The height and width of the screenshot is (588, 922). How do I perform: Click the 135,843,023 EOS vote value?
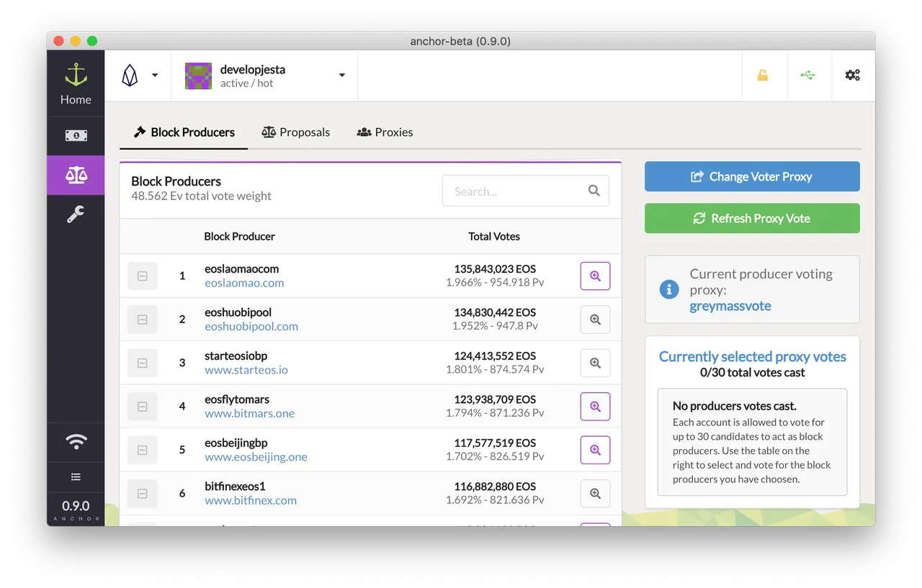pyautogui.click(x=495, y=269)
